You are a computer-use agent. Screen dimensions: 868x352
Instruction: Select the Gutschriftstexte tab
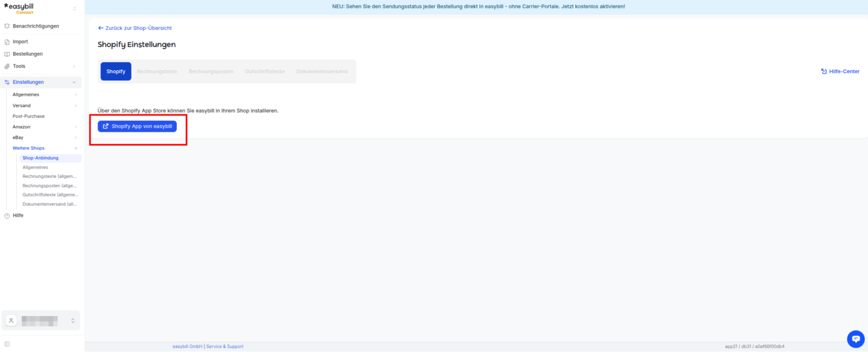coord(264,72)
